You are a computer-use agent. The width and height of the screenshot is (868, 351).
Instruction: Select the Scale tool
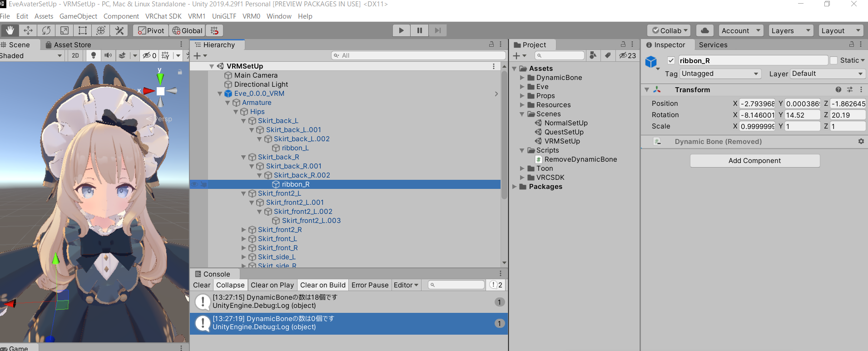[x=64, y=30]
